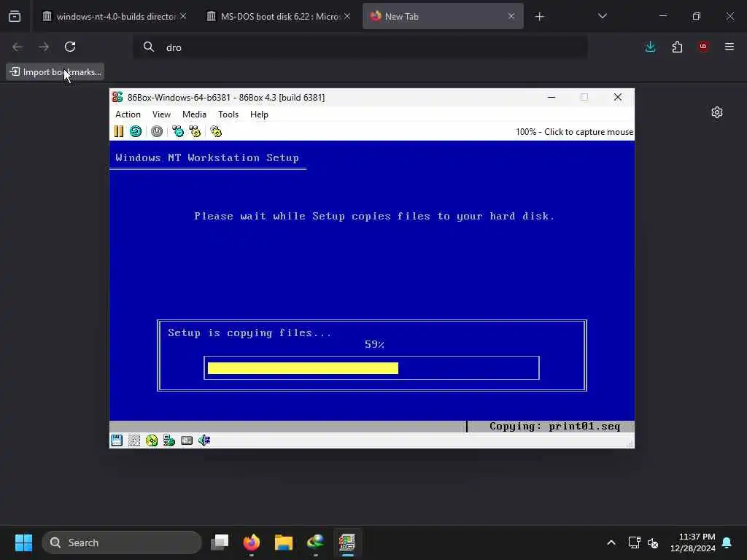Pause emulation in the 86Box toolbar
The height and width of the screenshot is (560, 747).
click(119, 131)
